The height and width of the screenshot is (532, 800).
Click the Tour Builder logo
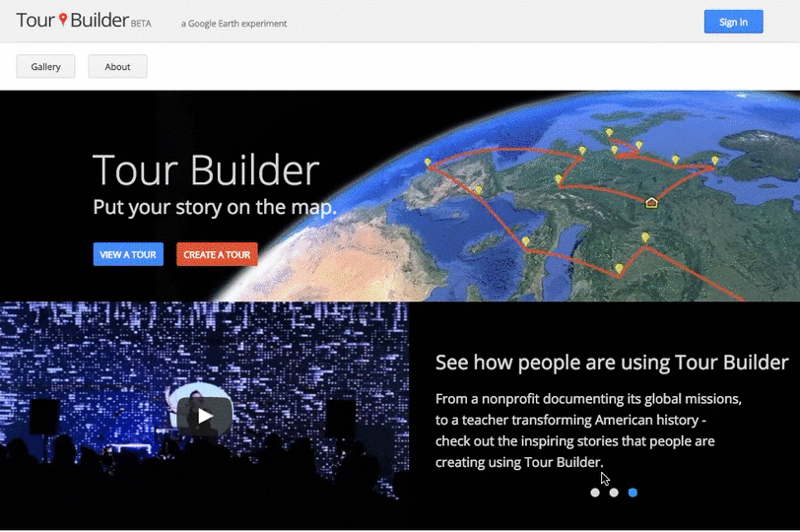72,21
